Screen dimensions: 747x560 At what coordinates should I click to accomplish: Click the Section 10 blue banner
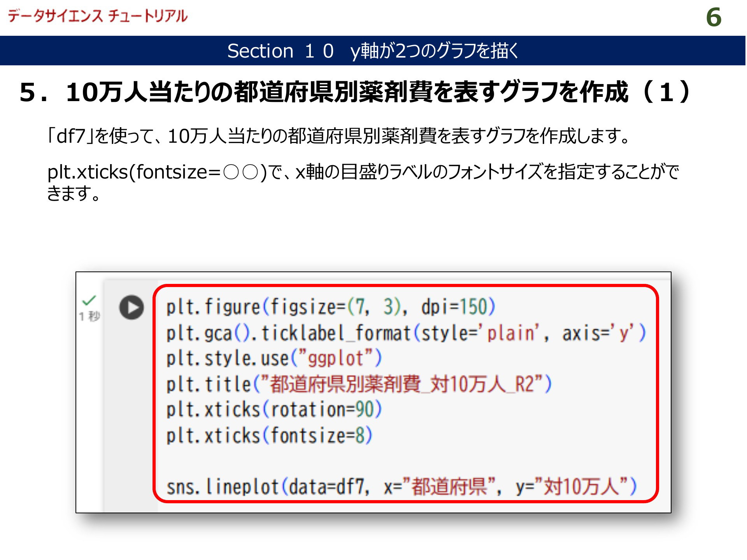pos(373,51)
